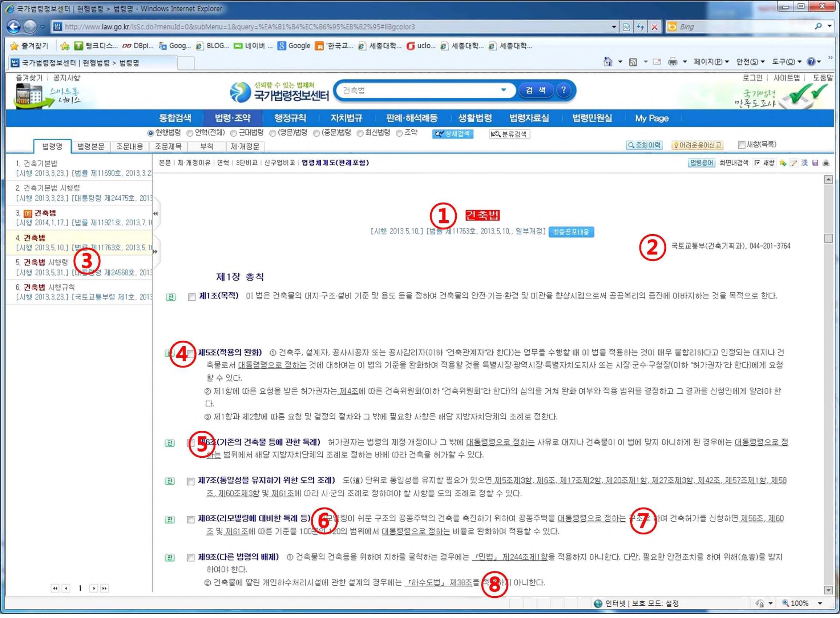This screenshot has width=840, height=618.
Task: Click the star add-favorite icon in law toolbar
Action: click(783, 163)
